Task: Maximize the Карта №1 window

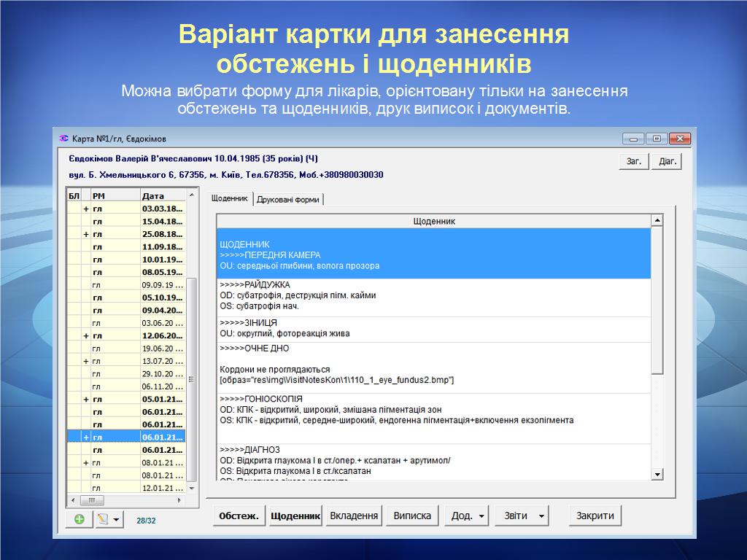Action: coord(657,139)
